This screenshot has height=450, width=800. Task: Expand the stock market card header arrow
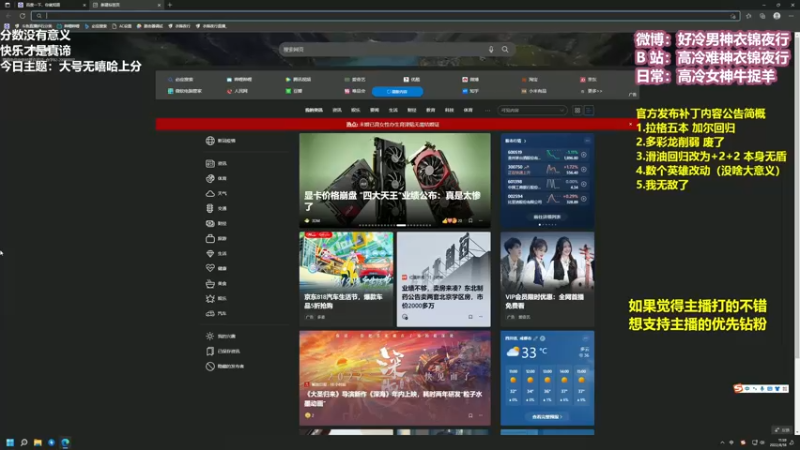pos(524,141)
